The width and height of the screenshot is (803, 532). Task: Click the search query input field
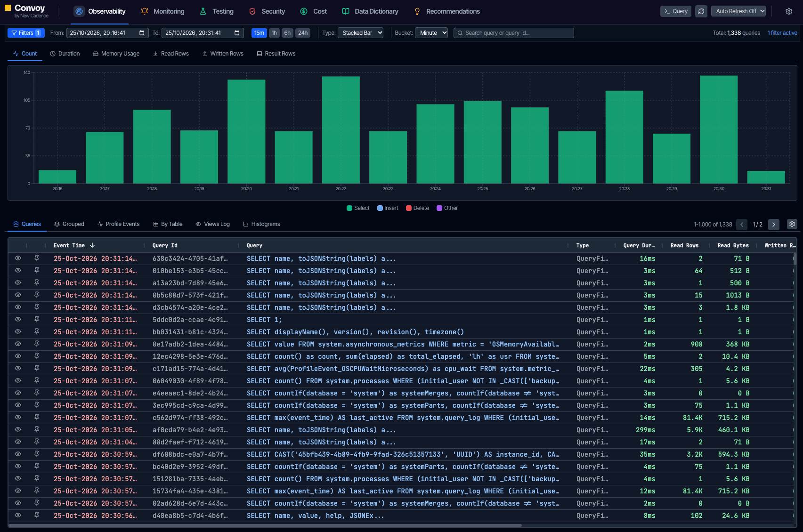514,33
